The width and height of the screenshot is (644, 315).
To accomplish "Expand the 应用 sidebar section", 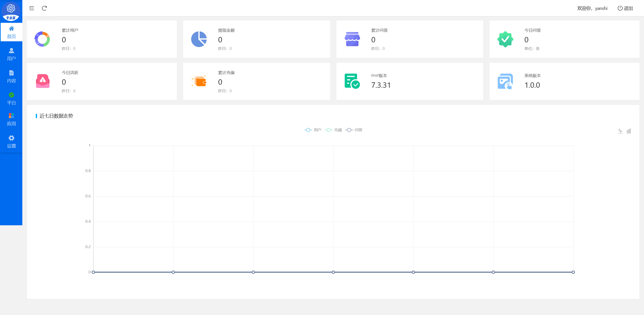I will pos(11,119).
